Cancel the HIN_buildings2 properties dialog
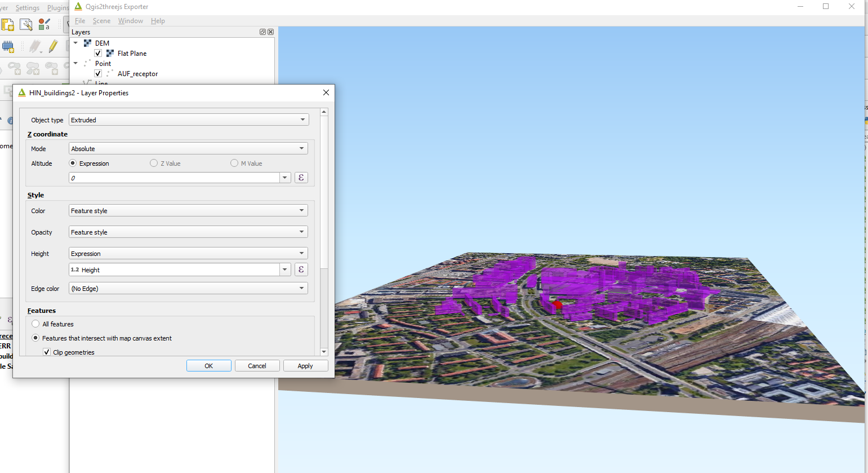Image resolution: width=868 pixels, height=473 pixels. click(x=257, y=365)
